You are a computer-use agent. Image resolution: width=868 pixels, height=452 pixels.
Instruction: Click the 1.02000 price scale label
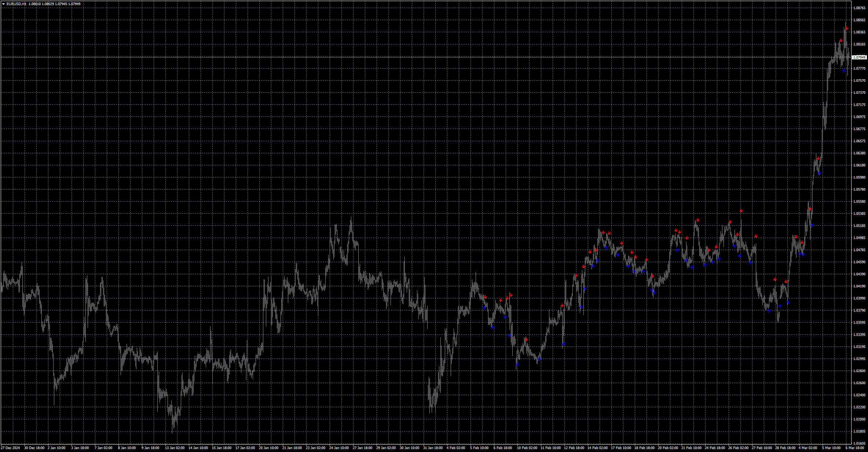click(859, 419)
